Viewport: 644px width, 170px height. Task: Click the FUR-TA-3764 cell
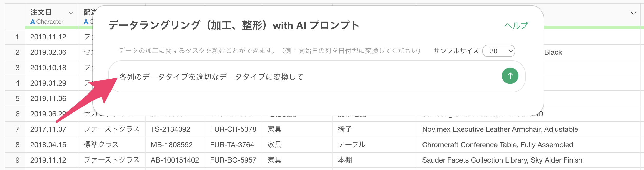click(232, 145)
